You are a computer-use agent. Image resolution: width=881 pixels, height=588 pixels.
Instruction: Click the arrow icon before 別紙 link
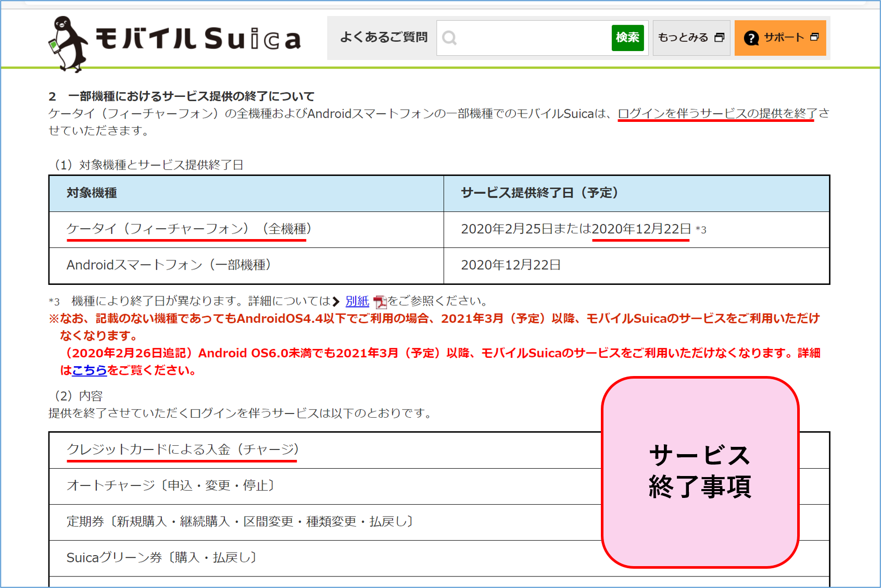pyautogui.click(x=336, y=302)
